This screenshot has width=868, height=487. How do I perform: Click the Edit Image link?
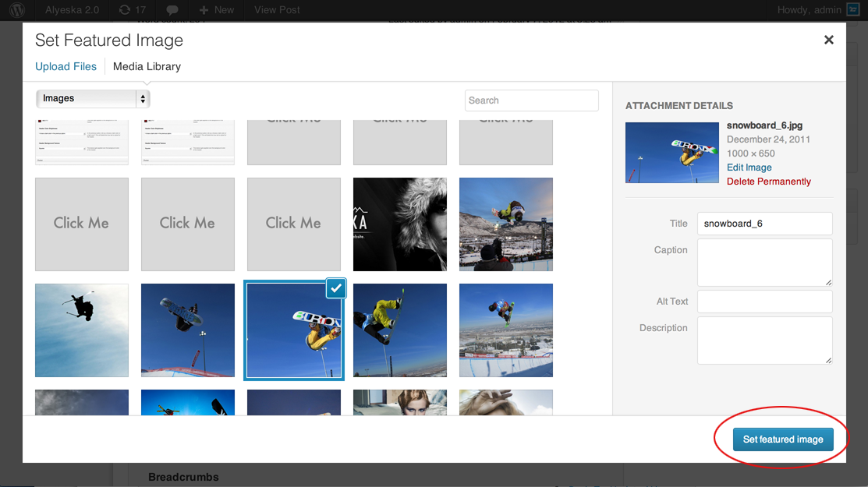tap(749, 168)
